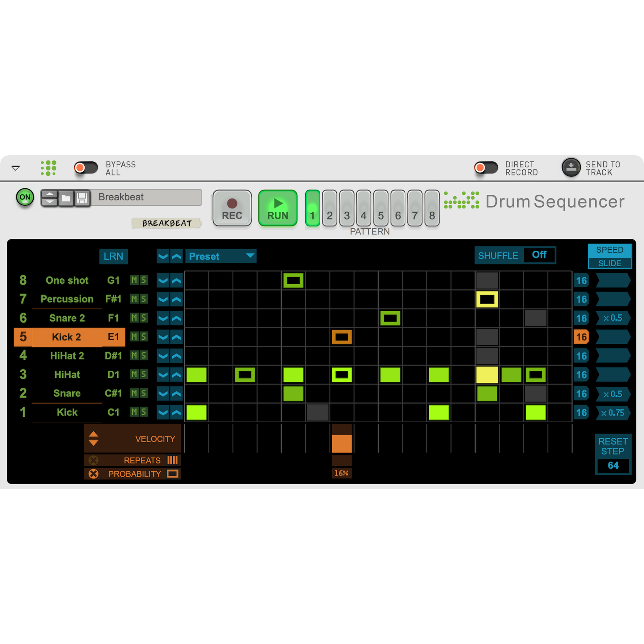Switch to the SLIDE tab
The image size is (644, 644).
pyautogui.click(x=609, y=263)
